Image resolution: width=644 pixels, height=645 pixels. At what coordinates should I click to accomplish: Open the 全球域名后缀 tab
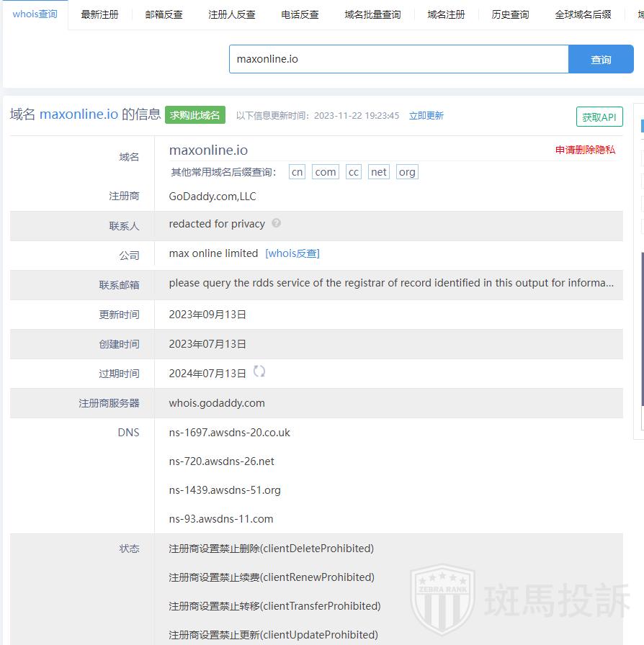583,14
